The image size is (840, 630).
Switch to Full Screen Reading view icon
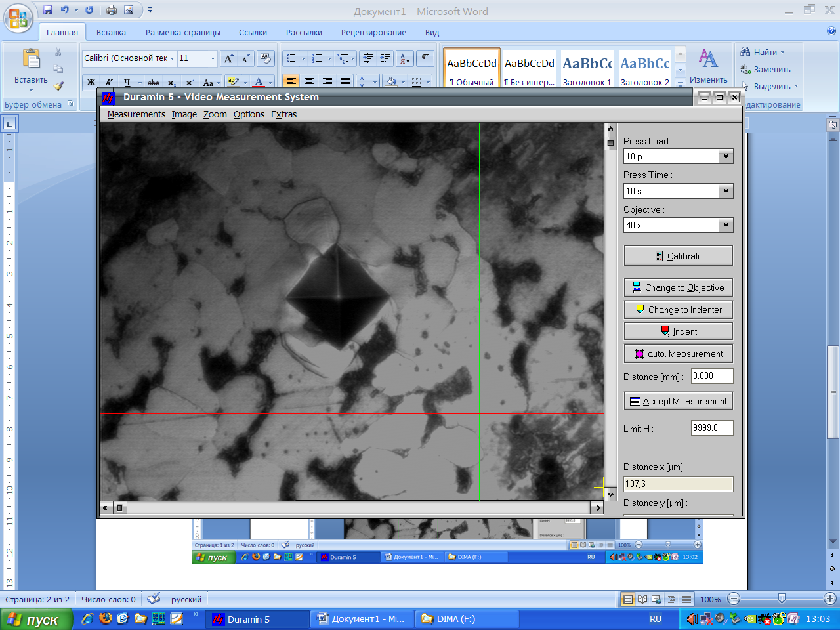point(642,599)
